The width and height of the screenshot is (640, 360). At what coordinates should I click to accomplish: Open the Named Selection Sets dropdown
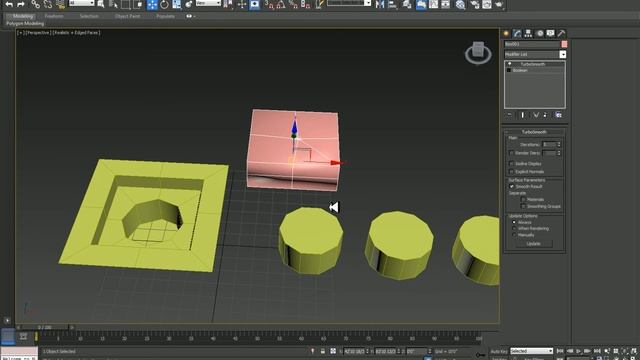coord(349,3)
